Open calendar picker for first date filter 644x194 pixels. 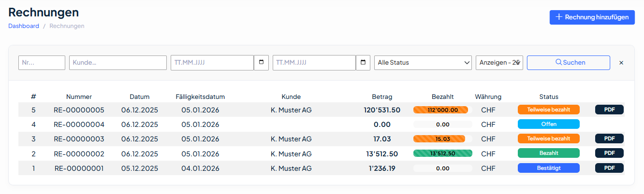tap(261, 63)
